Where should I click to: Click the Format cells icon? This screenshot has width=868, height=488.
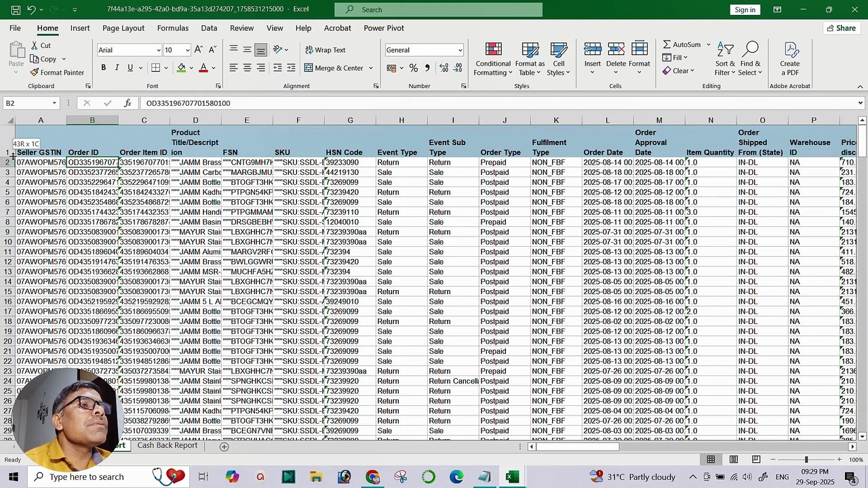tap(639, 49)
